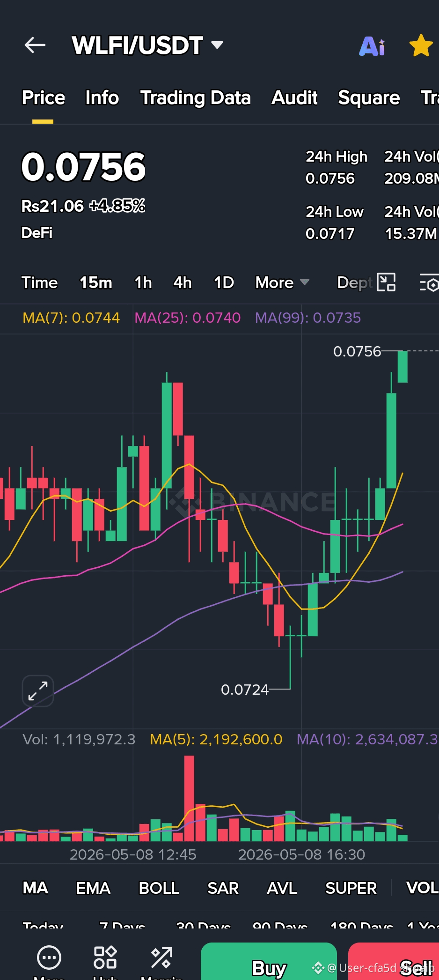The height and width of the screenshot is (980, 439).
Task: Click the 24h Low value 0.0717
Action: pyautogui.click(x=330, y=234)
